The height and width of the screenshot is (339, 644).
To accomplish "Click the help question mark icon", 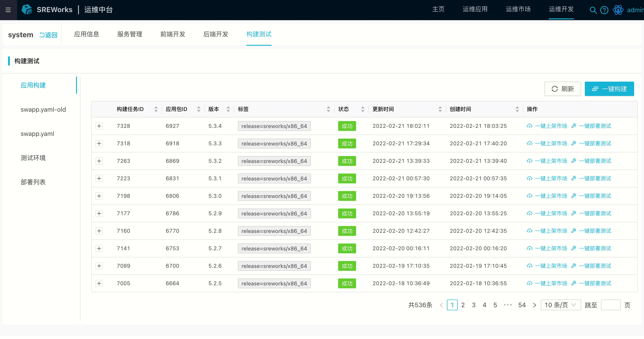I will pyautogui.click(x=604, y=10).
